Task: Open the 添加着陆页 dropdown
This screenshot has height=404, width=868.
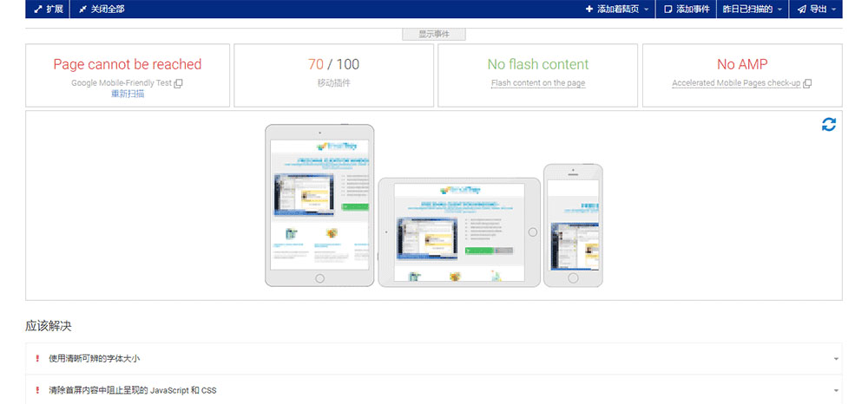Action: click(617, 9)
